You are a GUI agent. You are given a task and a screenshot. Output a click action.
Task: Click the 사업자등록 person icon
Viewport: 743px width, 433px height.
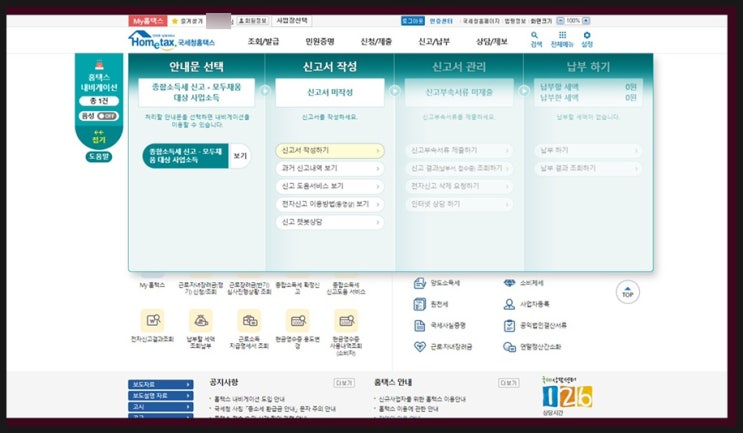(509, 304)
